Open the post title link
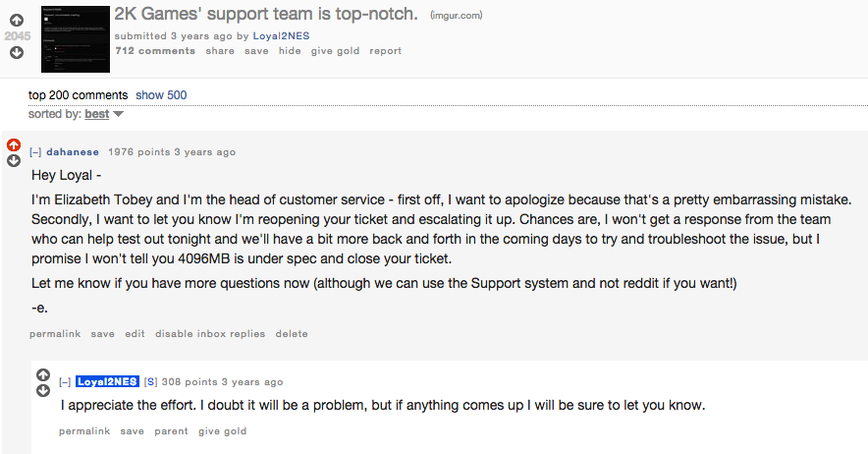 (x=266, y=14)
